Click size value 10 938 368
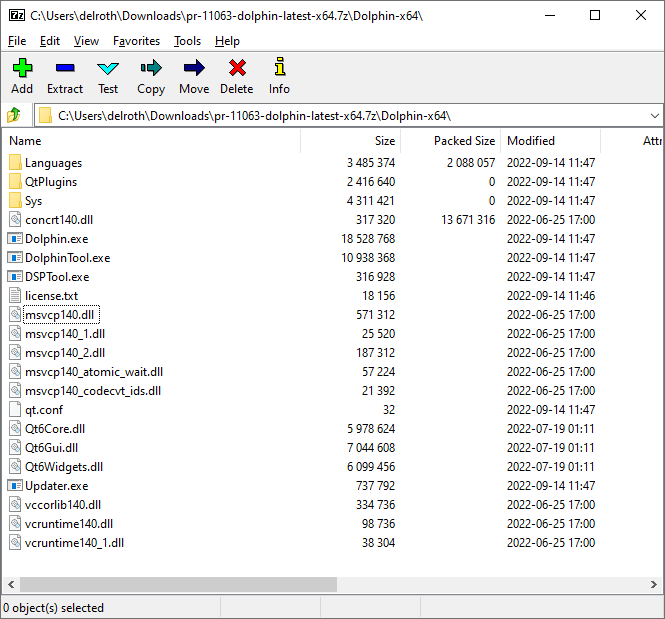The image size is (665, 619). 368,258
